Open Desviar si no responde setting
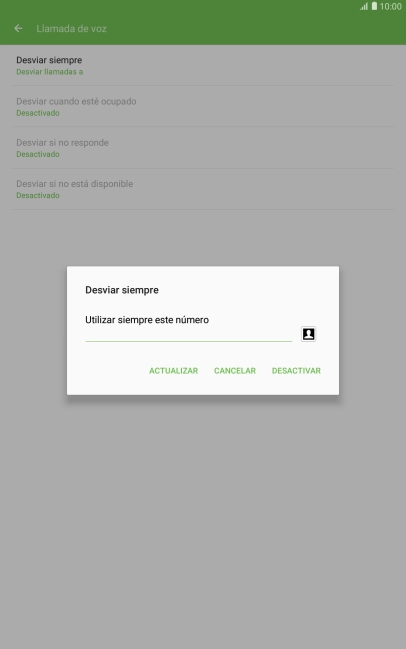The width and height of the screenshot is (406, 649). coord(203,148)
